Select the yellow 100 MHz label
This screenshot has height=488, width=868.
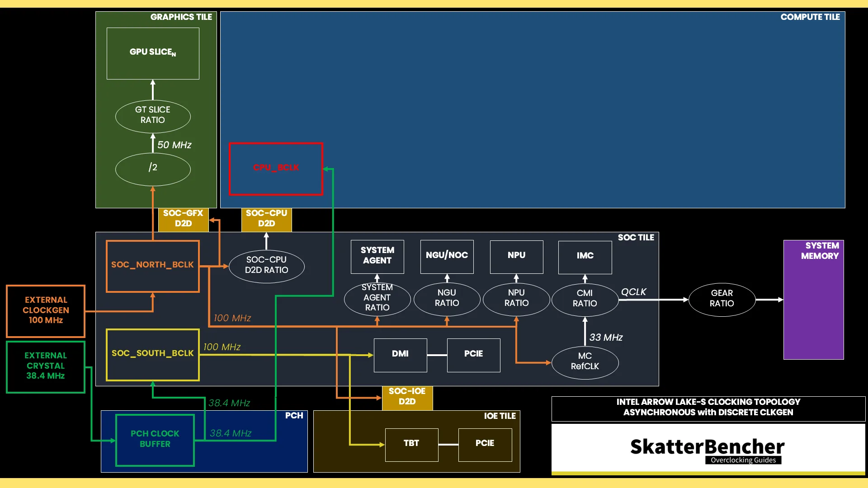pyautogui.click(x=222, y=347)
